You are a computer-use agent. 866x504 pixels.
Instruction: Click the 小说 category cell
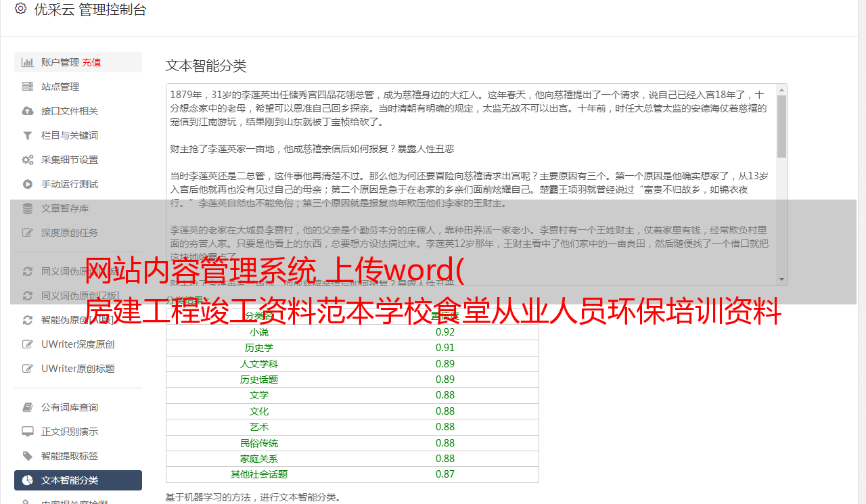click(259, 332)
